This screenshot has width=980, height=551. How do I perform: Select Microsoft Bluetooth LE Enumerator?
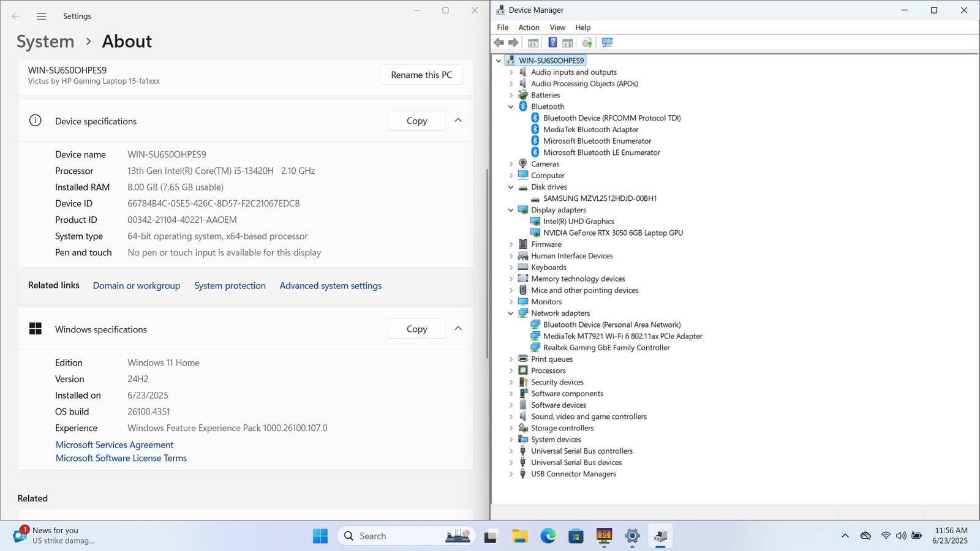(601, 152)
